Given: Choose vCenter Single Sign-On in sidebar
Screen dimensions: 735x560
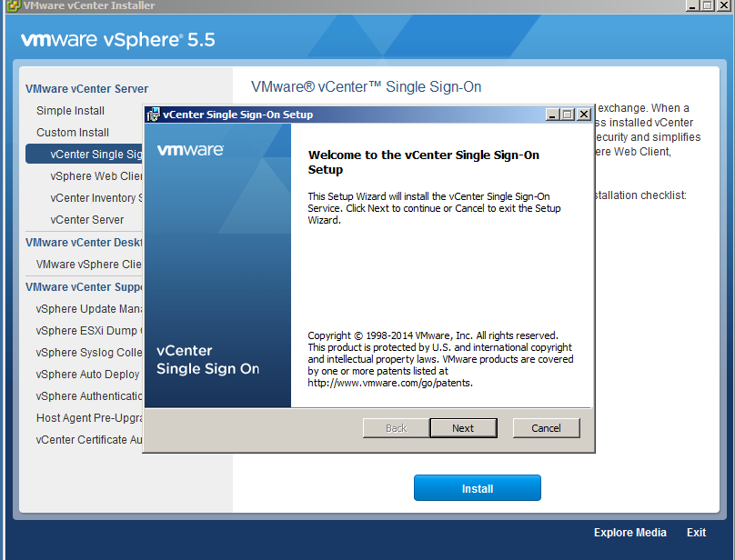Looking at the screenshot, I should tap(96, 155).
